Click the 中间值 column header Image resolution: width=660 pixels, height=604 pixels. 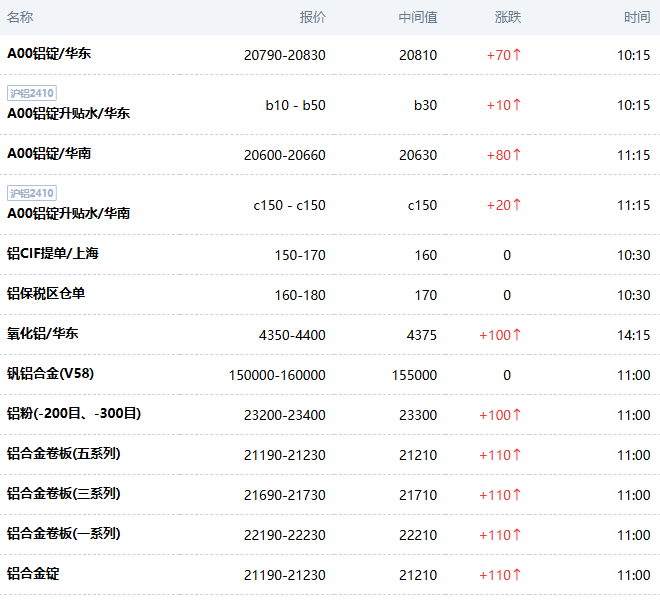(418, 17)
